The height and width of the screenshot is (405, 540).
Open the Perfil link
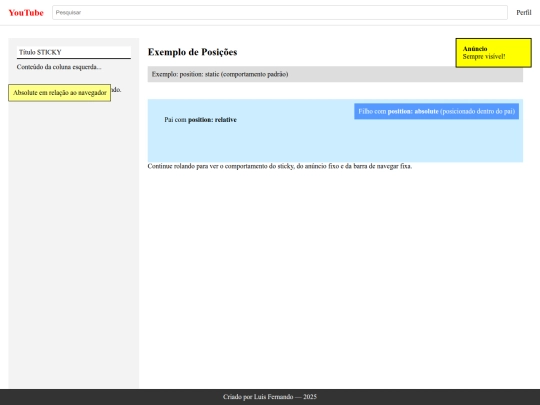tap(523, 12)
